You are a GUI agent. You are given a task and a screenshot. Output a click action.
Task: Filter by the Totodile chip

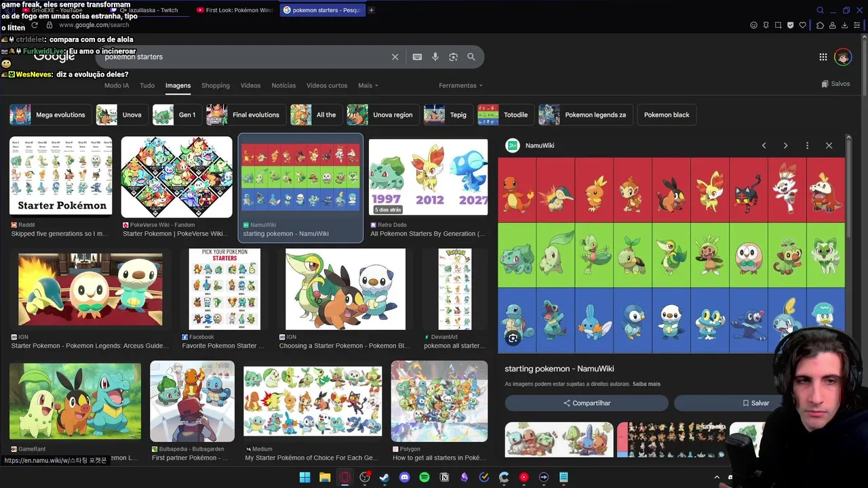point(505,115)
